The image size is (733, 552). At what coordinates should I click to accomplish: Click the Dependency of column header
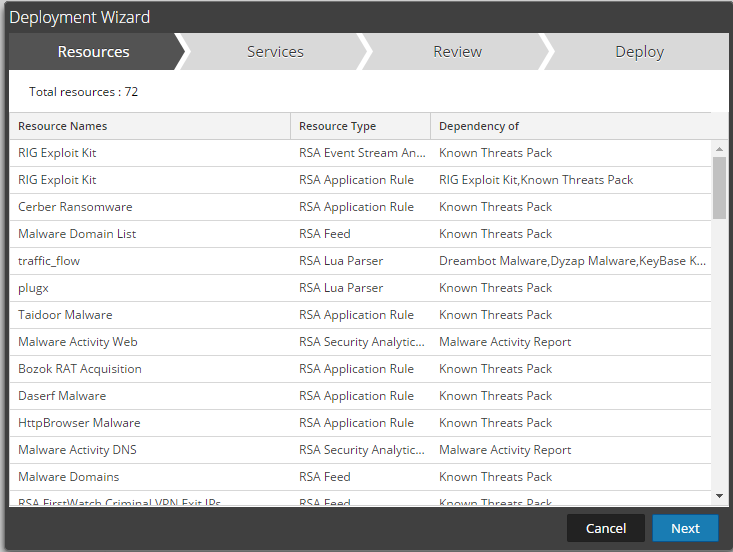click(x=570, y=126)
